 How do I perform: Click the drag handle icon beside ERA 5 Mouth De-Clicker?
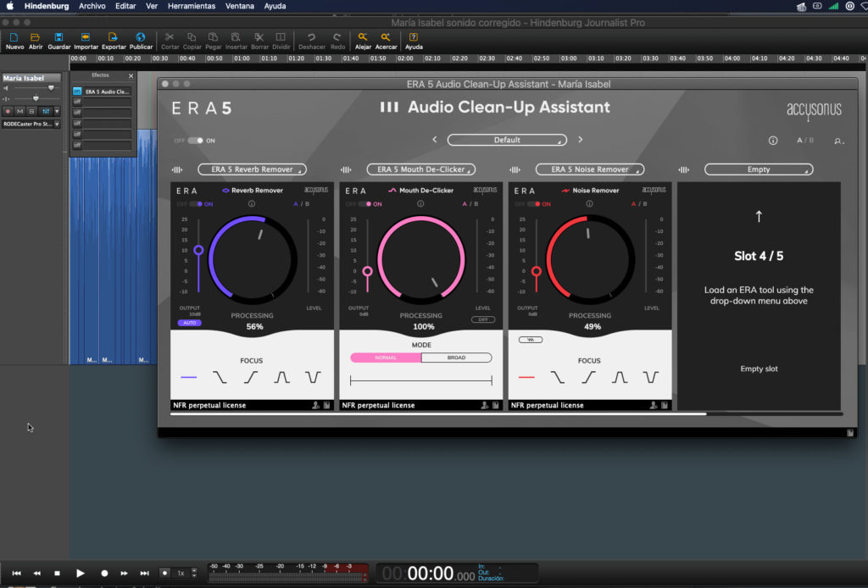click(x=346, y=169)
